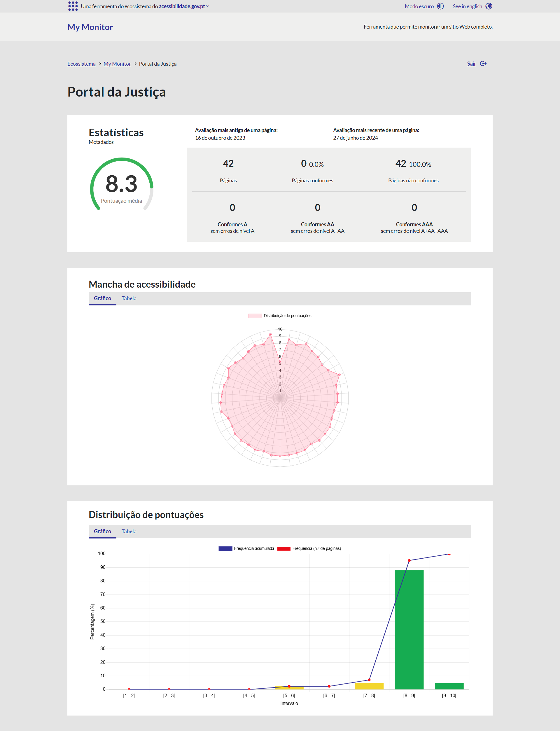
Task: Open the My Monitor header logo
Action: click(90, 27)
